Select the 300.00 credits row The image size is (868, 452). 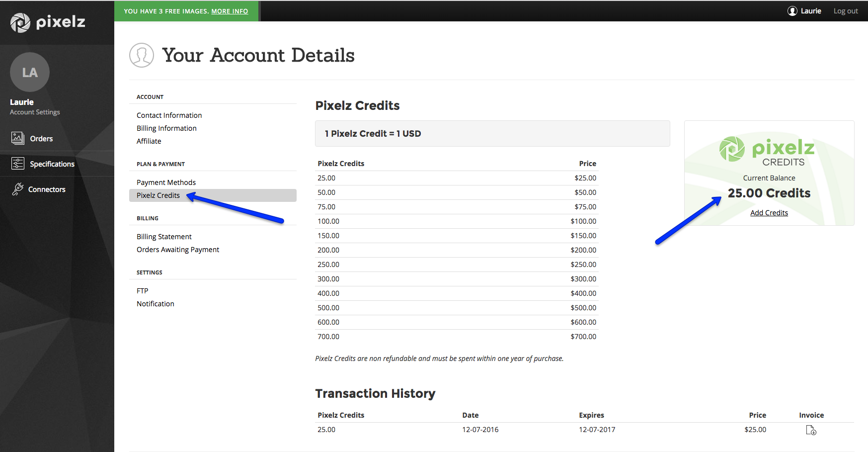[x=457, y=279]
